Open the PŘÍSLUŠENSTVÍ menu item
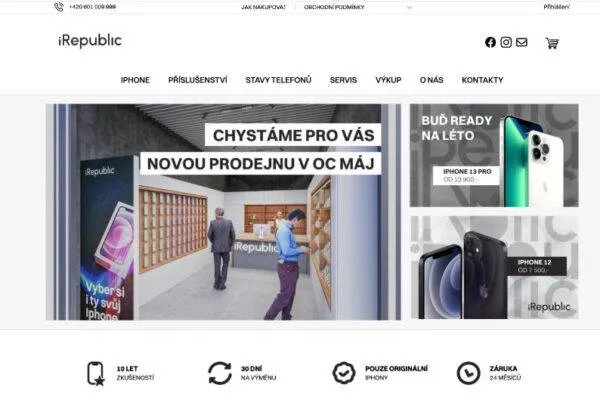This screenshot has height=403, width=600. (x=198, y=80)
